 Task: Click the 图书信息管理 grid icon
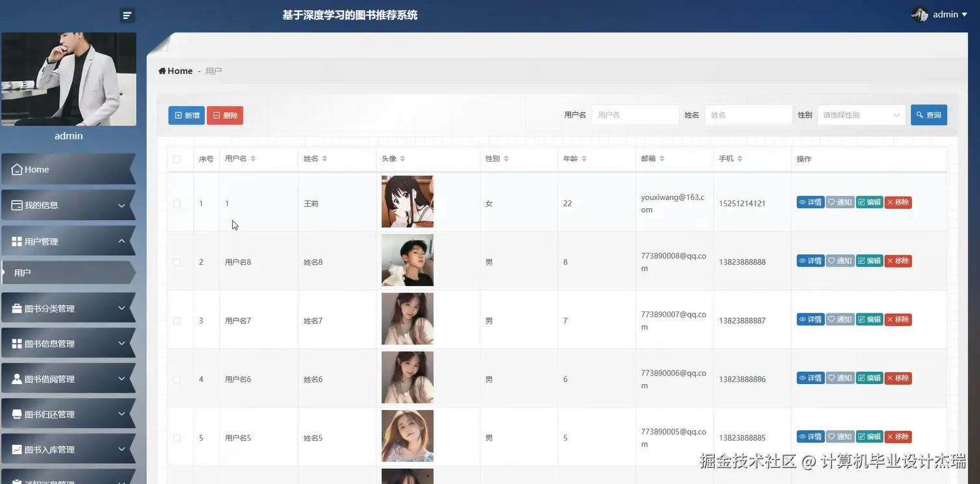point(17,344)
